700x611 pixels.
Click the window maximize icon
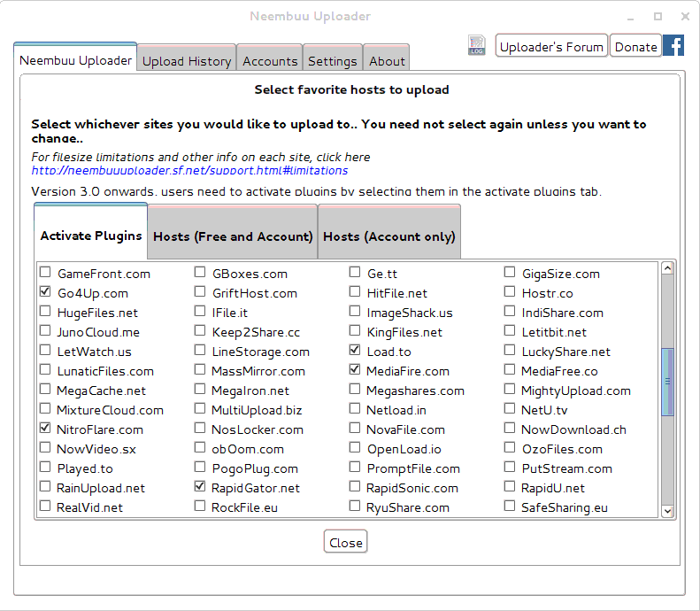tap(658, 16)
